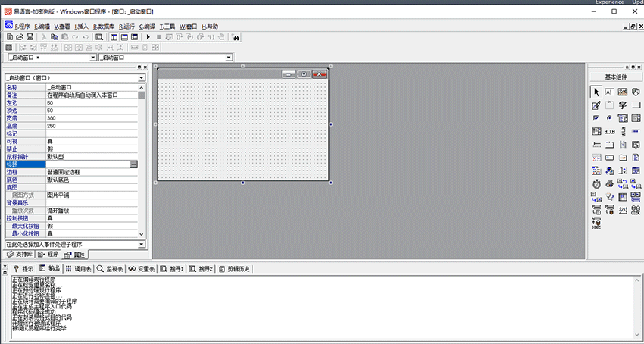The height and width of the screenshot is (344, 644).
Task: Click the property list scrollbar down arrow
Action: point(141,234)
